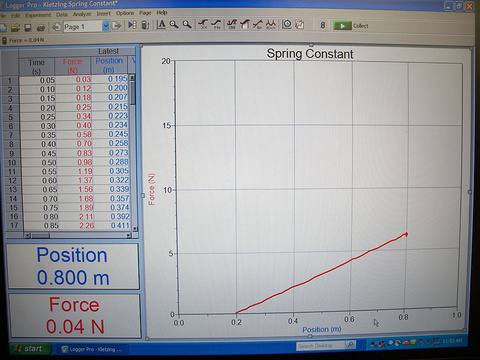This screenshot has height=360, width=480.
Task: Go to next page arrow icon
Action: point(116,25)
